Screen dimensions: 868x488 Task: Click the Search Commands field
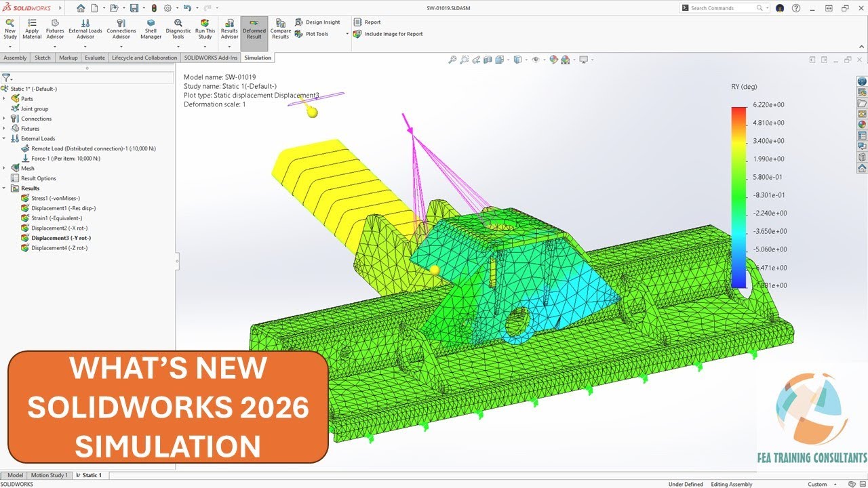point(723,8)
